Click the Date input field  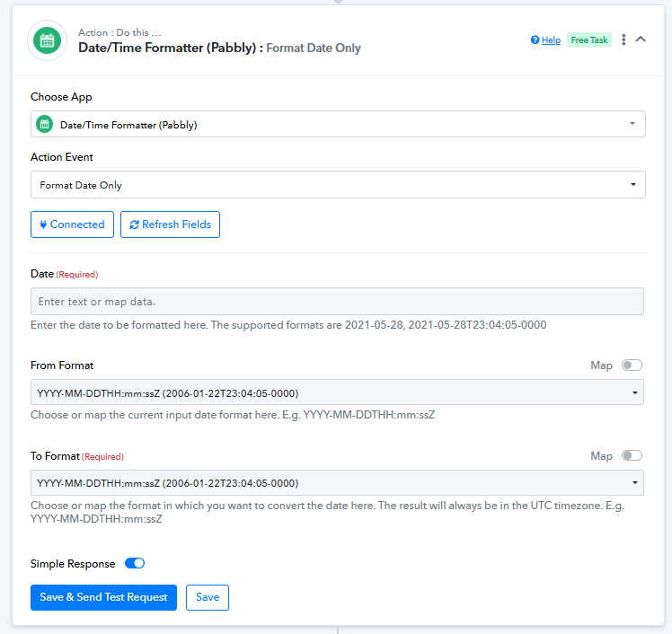[337, 301]
